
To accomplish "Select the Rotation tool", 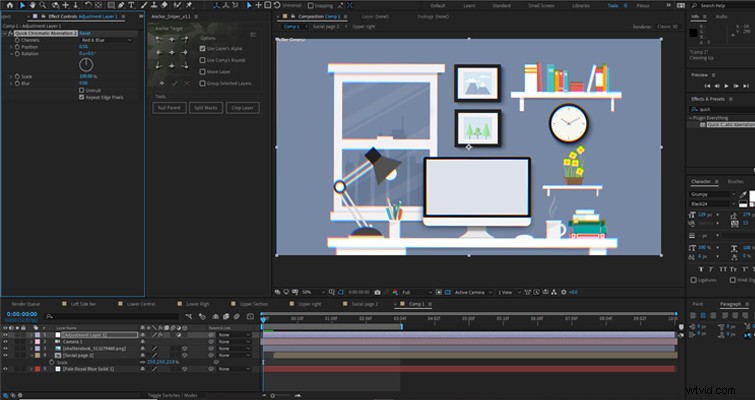I will (x=89, y=5).
